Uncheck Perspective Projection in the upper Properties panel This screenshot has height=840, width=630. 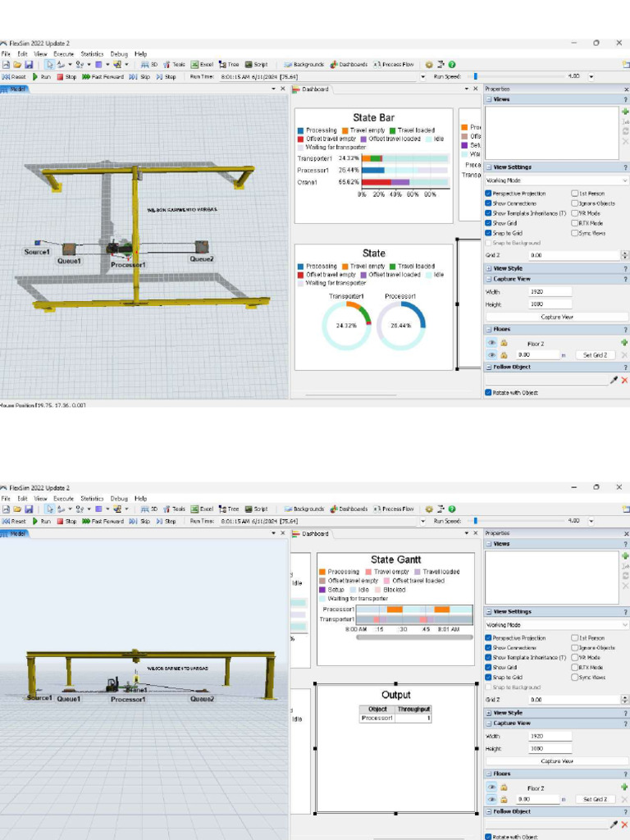(x=489, y=194)
